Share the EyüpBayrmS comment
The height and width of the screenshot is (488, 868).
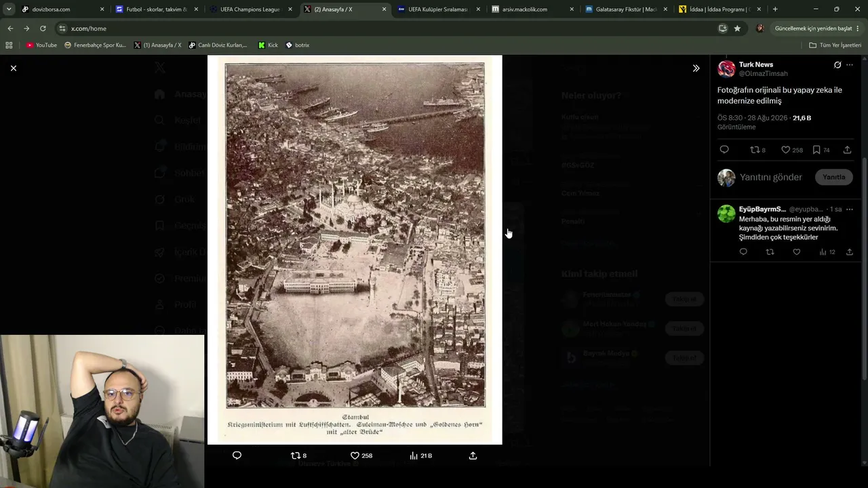[x=850, y=252]
